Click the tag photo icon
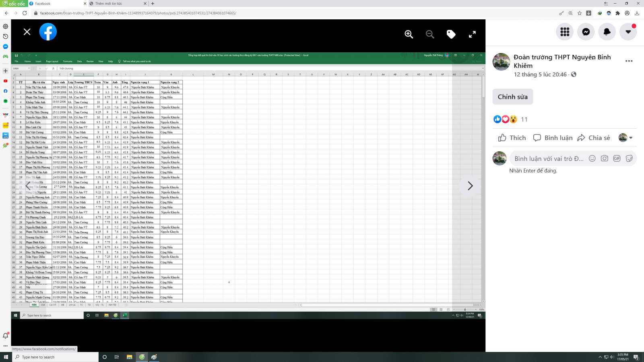 (x=451, y=35)
